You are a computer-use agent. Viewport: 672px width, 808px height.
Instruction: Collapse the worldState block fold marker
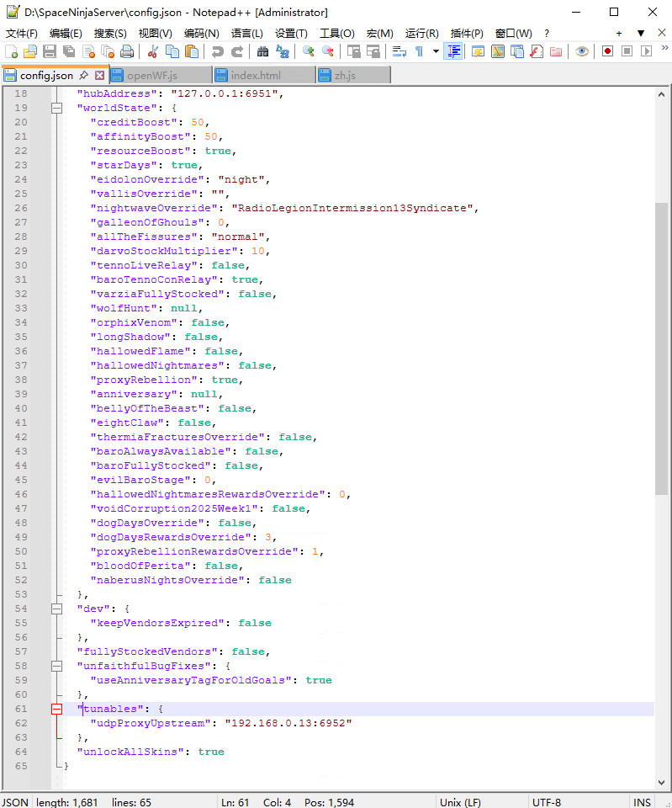point(57,108)
